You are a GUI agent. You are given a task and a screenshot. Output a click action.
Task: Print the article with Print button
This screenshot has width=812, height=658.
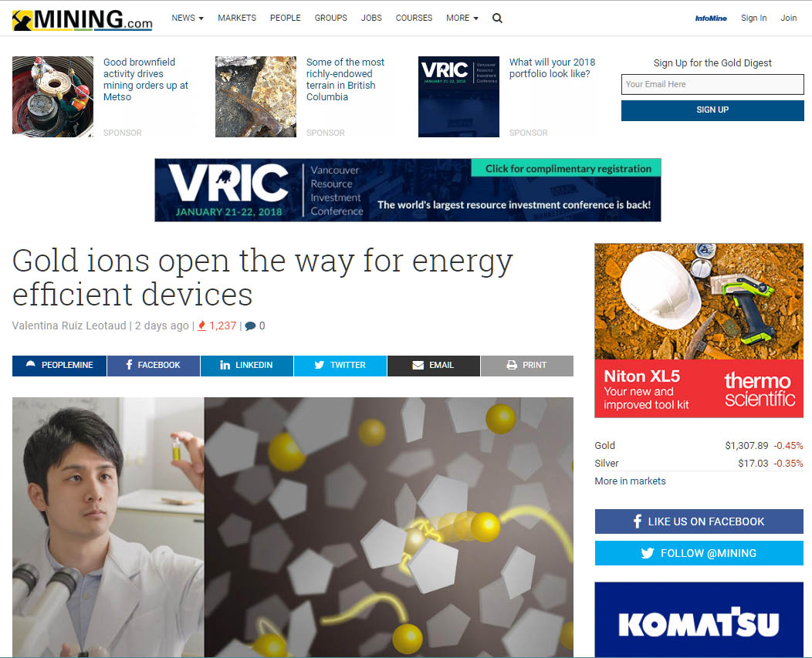[x=527, y=366]
